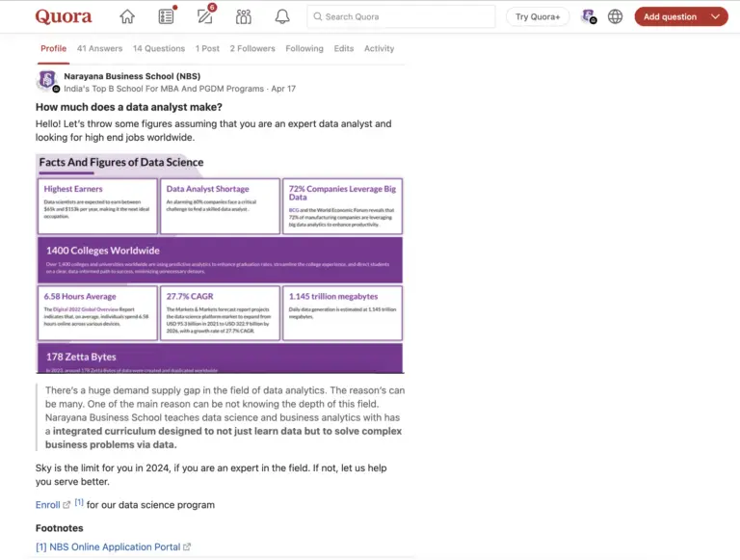
Task: Select the Activity tab
Action: tap(379, 48)
